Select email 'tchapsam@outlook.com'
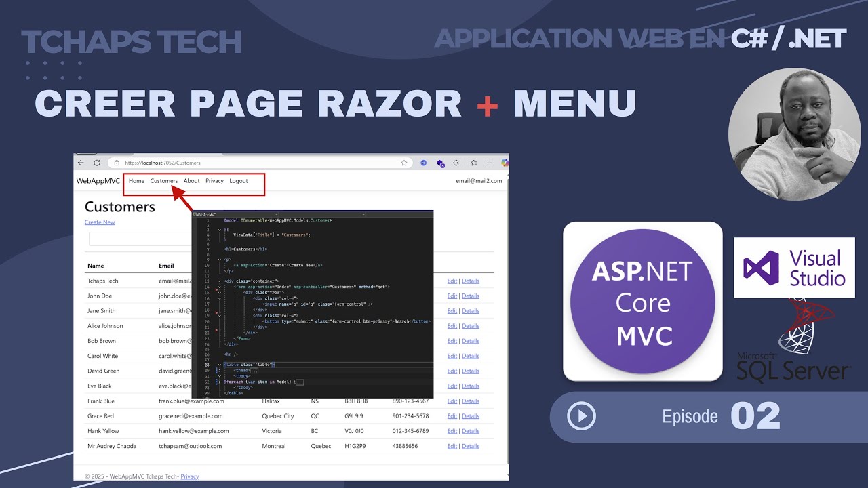The height and width of the screenshot is (488, 868). (191, 446)
